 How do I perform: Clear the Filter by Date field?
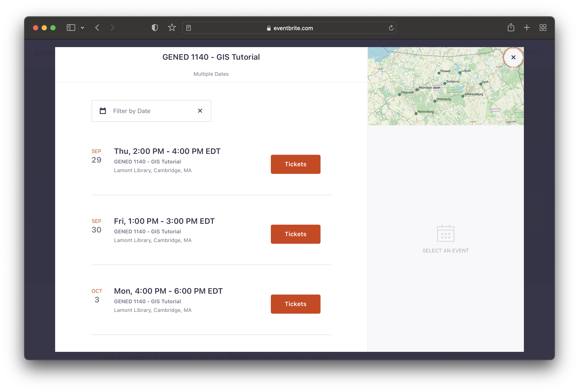tap(200, 111)
